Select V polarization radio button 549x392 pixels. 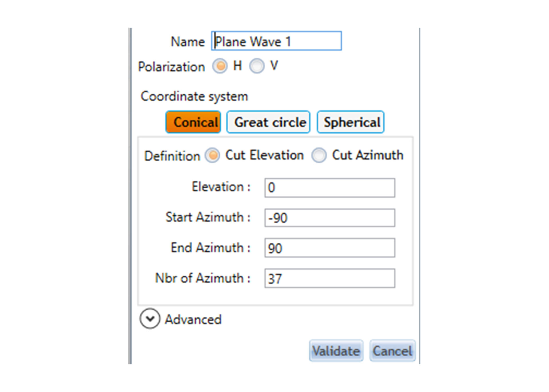(257, 66)
